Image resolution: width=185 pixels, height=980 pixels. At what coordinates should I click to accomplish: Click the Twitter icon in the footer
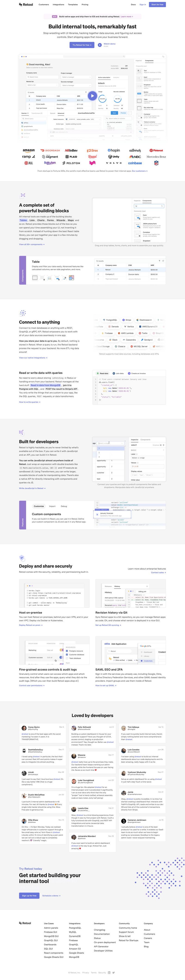pos(114,972)
